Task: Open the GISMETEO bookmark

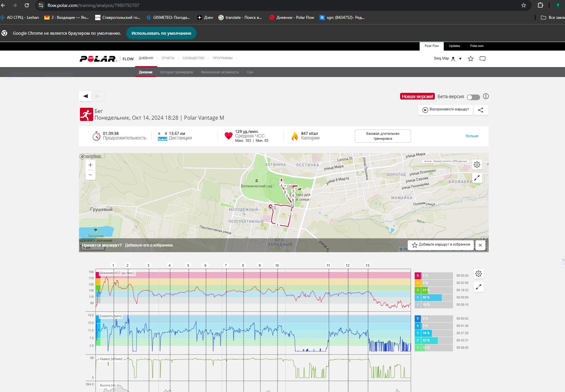Action: [168, 18]
